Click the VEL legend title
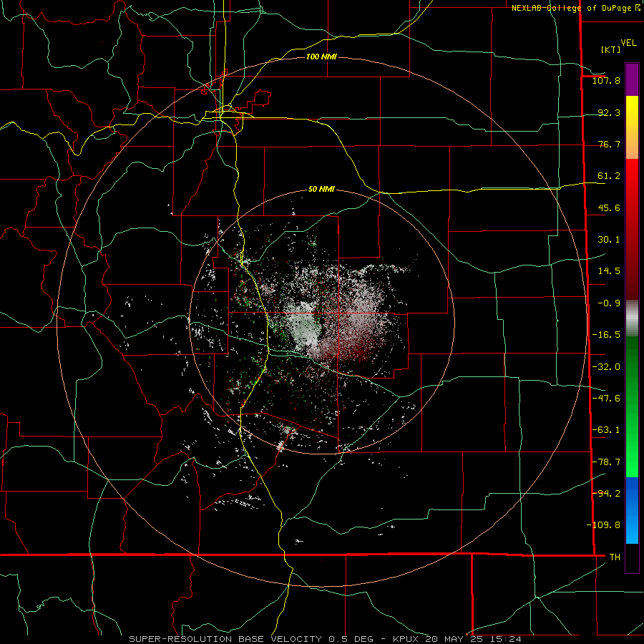 point(628,43)
